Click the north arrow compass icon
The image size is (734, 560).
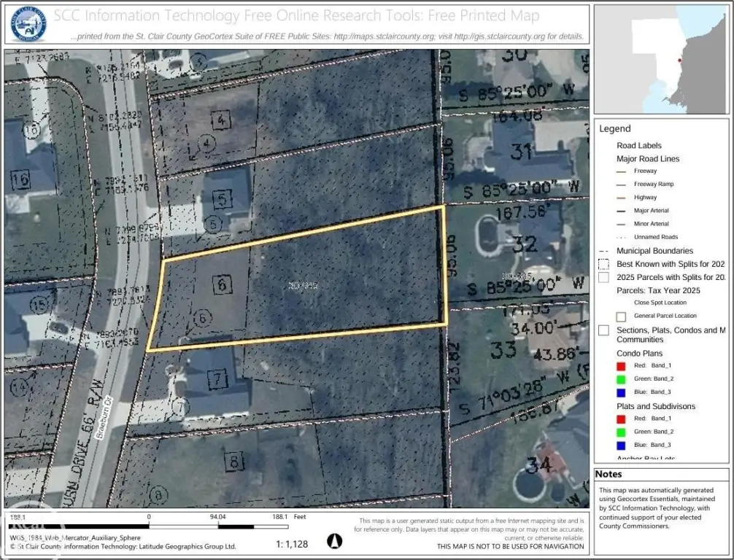pyautogui.click(x=334, y=541)
